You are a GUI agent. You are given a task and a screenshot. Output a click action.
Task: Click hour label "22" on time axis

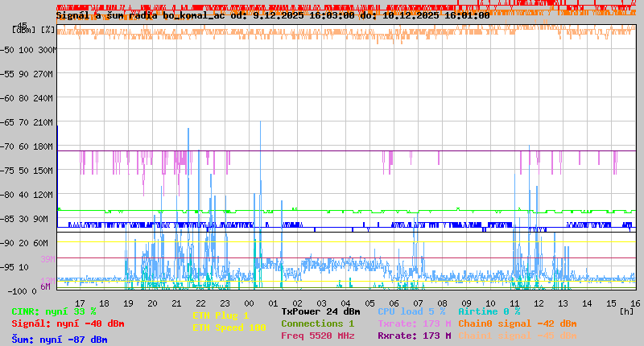point(200,303)
